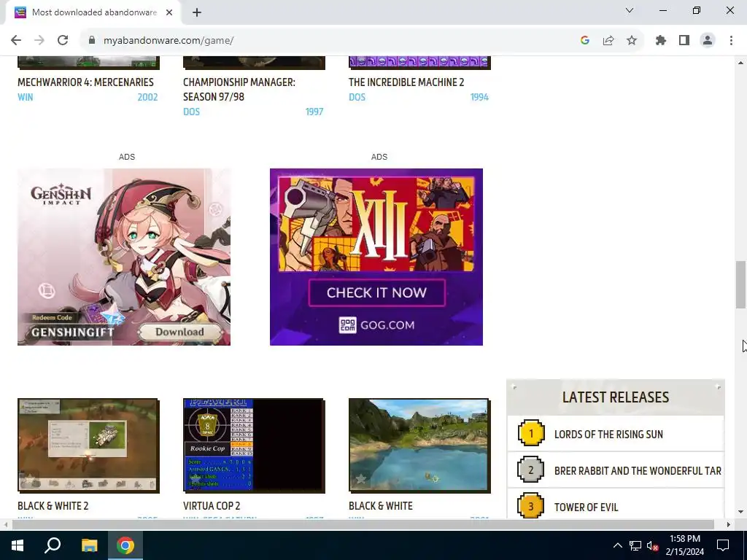
Task: Open Virtua Cop 2 thumbnail
Action: (x=254, y=446)
